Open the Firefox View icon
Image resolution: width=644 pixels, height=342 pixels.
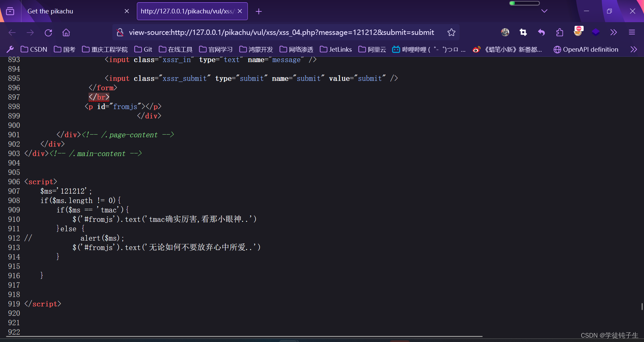[x=10, y=11]
